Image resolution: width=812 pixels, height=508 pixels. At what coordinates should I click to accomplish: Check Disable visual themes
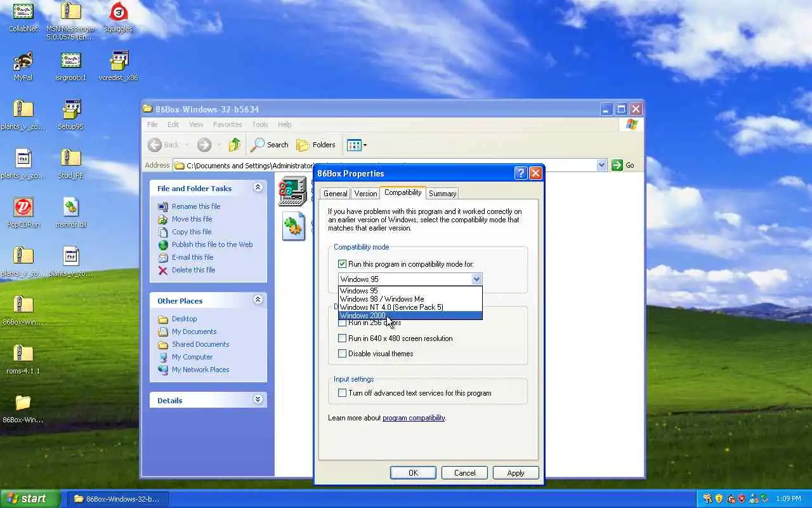[x=343, y=354]
